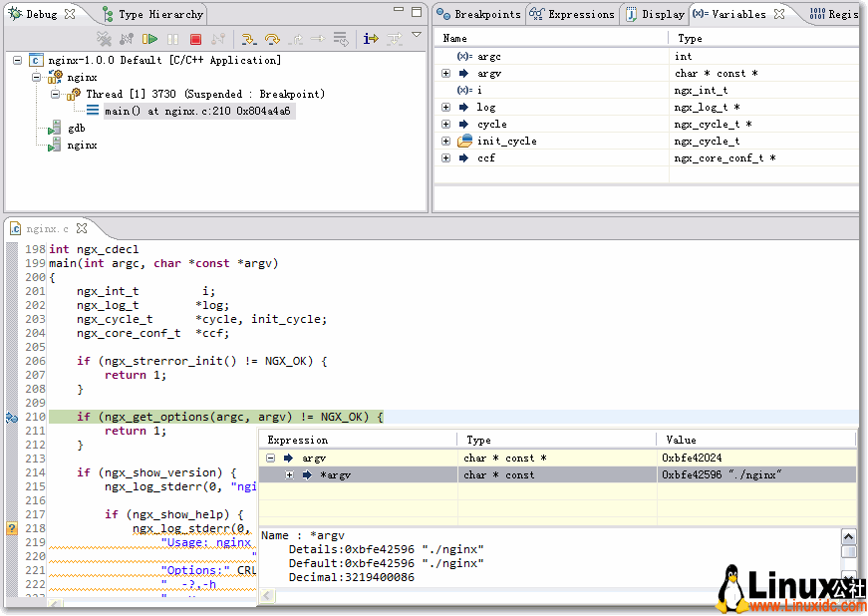Switch to the Type Hierarchy tab
Viewport: 868px width, 616px height.
click(153, 14)
